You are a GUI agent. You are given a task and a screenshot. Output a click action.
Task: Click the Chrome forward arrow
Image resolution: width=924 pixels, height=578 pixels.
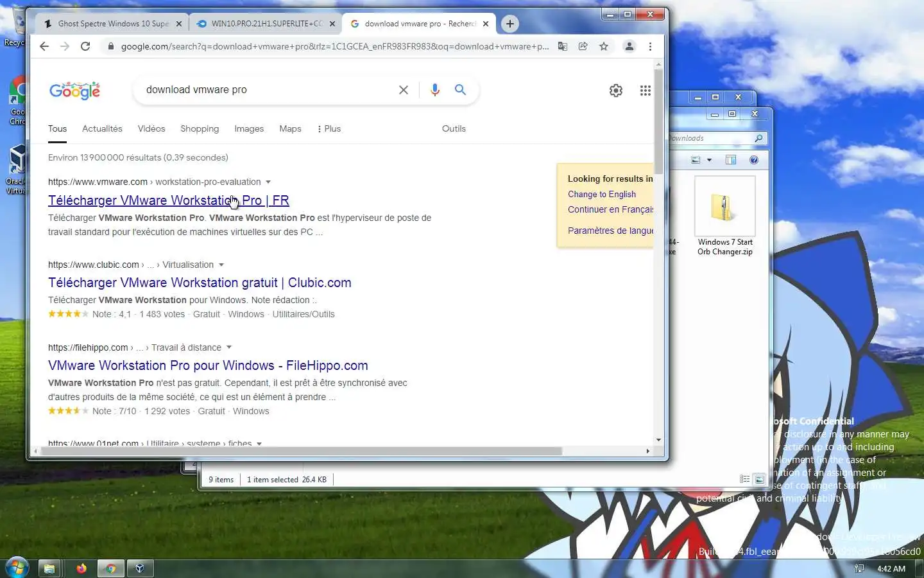[x=64, y=46]
